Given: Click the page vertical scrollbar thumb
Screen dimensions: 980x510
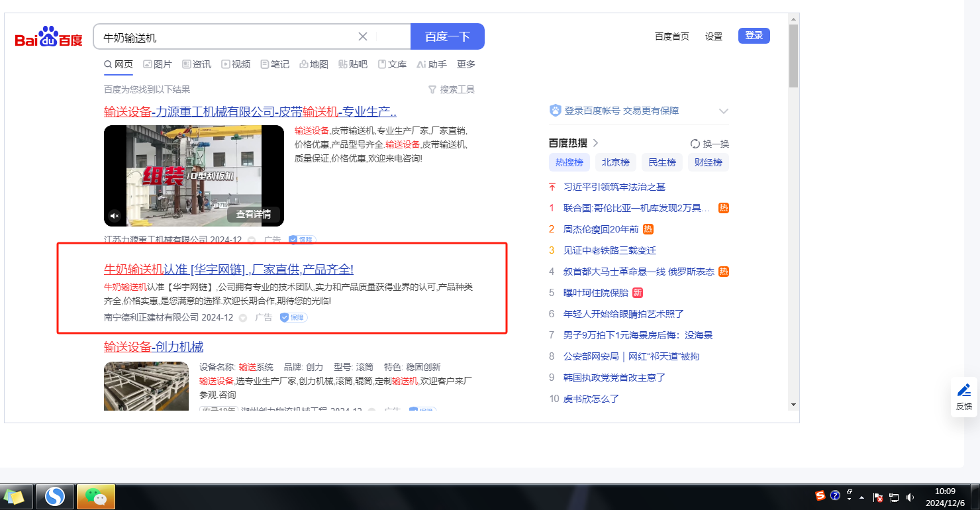Looking at the screenshot, I should (x=793, y=56).
